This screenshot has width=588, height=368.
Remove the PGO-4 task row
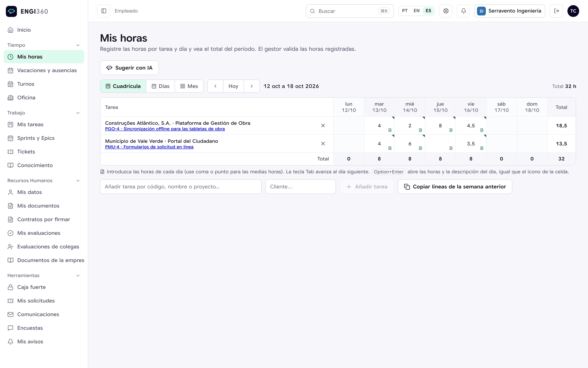(x=323, y=126)
